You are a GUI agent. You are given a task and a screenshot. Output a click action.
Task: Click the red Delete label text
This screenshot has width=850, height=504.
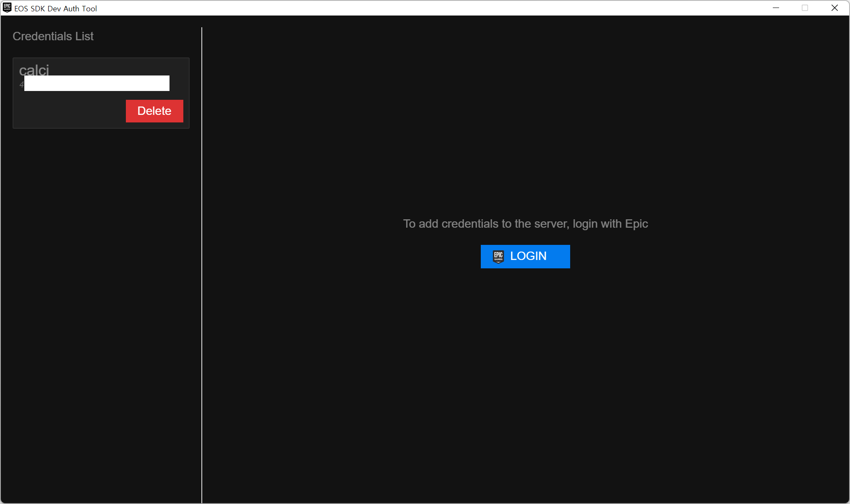(x=154, y=111)
